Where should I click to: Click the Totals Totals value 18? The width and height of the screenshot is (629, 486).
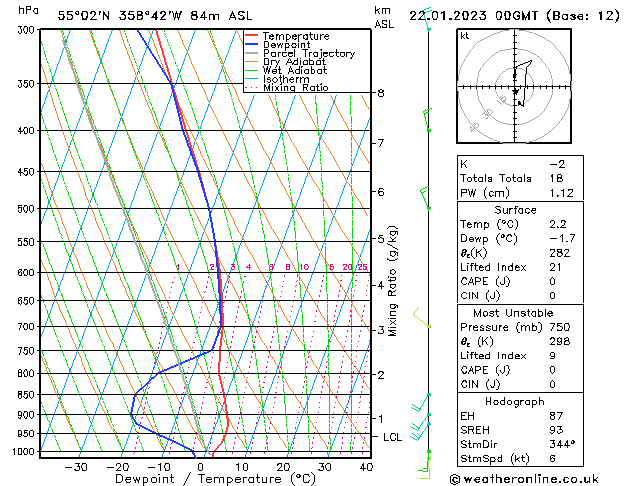coord(556,178)
